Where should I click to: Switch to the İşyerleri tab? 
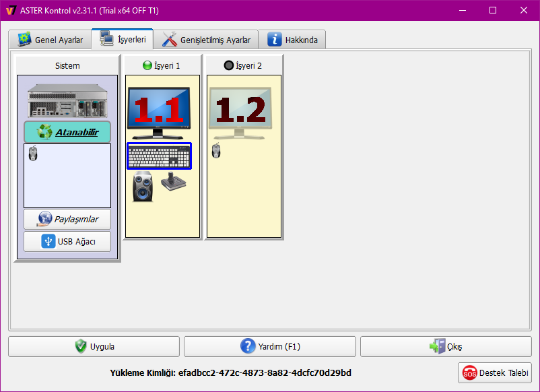[x=123, y=39]
